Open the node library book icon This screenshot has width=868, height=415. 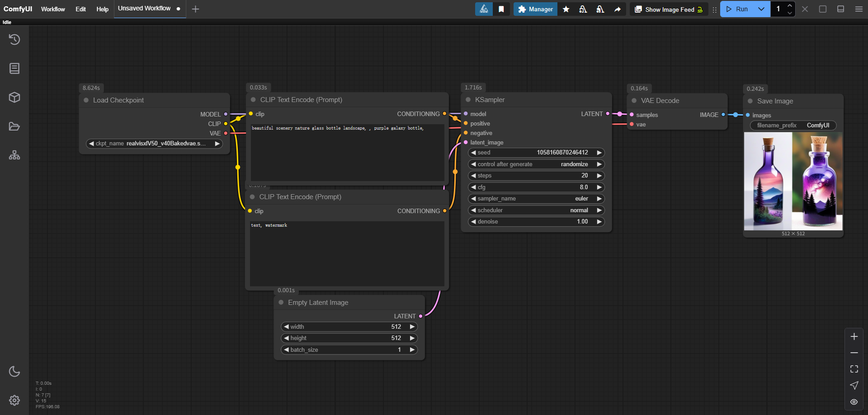pos(14,69)
